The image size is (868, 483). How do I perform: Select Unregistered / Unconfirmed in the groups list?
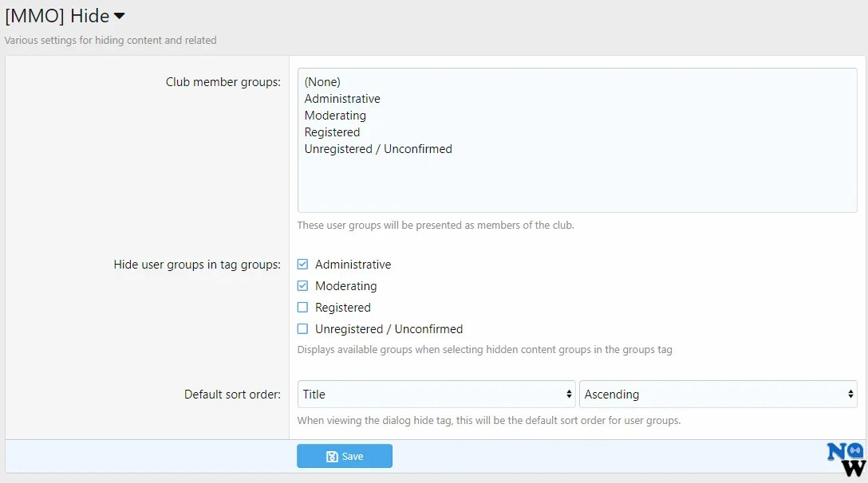tap(378, 149)
